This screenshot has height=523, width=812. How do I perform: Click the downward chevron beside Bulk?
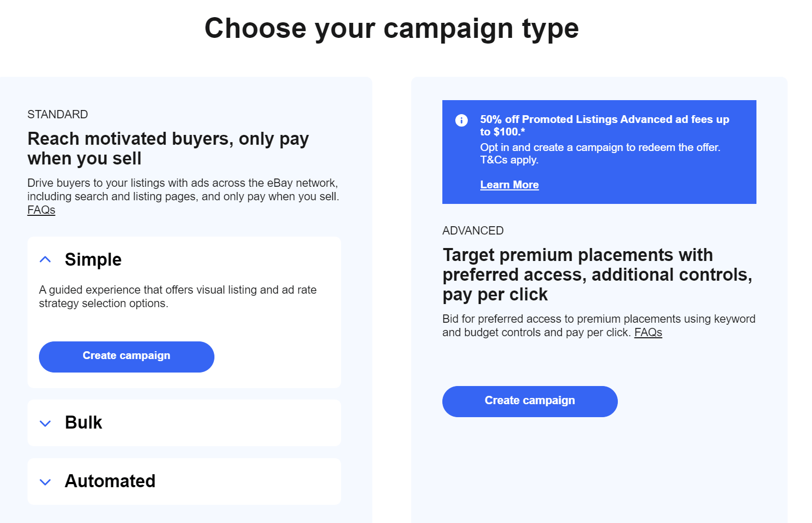coord(45,423)
